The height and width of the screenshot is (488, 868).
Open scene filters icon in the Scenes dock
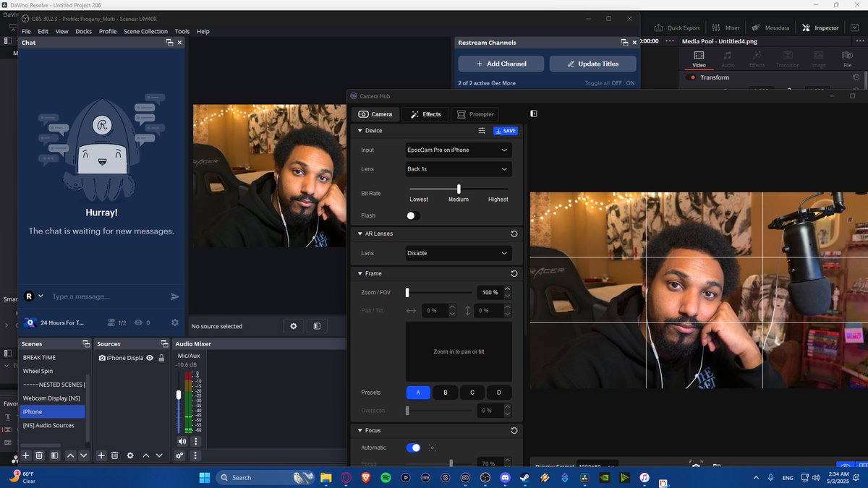54,455
